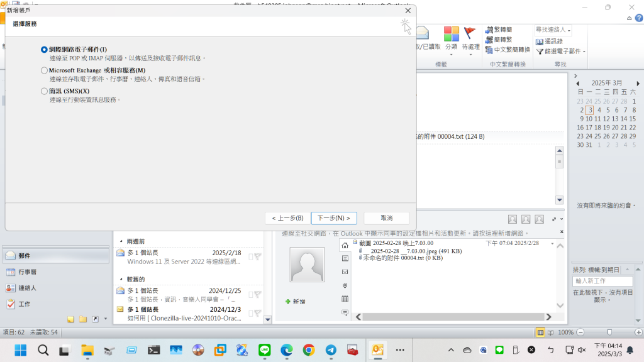Collapse the 兩週前 message group
This screenshot has width=644, height=362.
(x=121, y=241)
